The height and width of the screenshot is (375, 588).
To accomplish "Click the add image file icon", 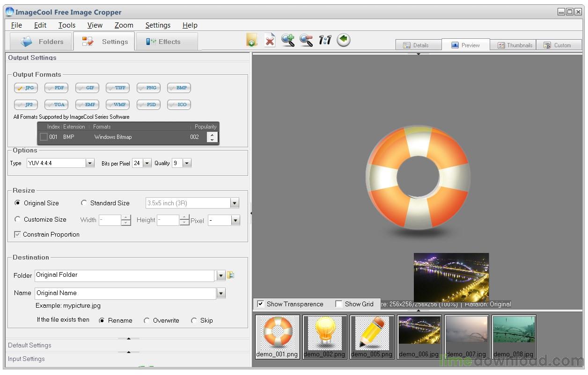I will (x=252, y=40).
